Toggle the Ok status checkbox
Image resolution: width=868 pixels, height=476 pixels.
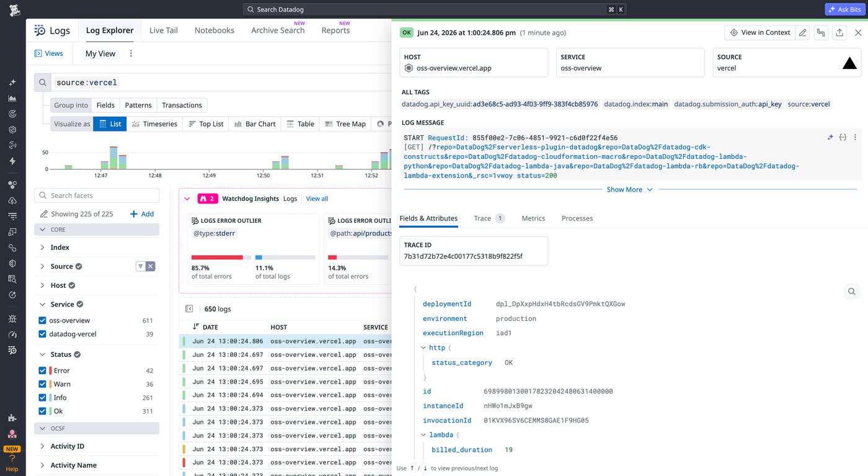42,411
